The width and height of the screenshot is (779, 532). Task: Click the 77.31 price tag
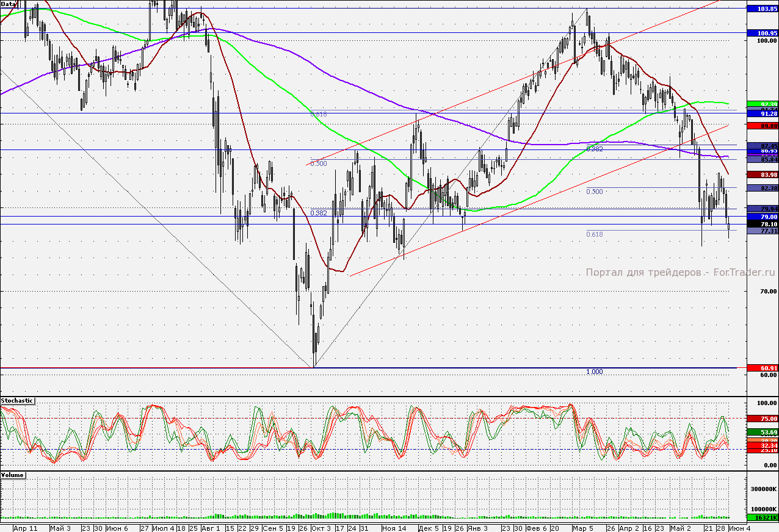(763, 231)
